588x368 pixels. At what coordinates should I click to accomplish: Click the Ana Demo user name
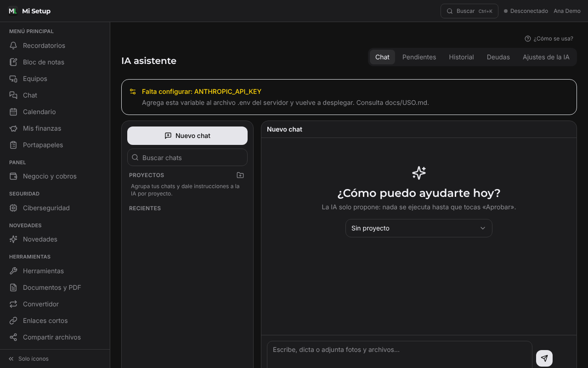(x=567, y=11)
